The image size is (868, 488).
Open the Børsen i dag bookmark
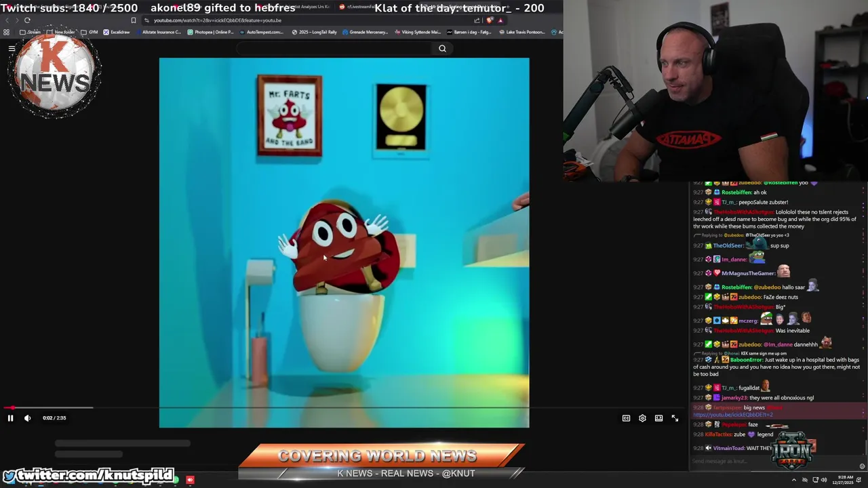(x=469, y=32)
